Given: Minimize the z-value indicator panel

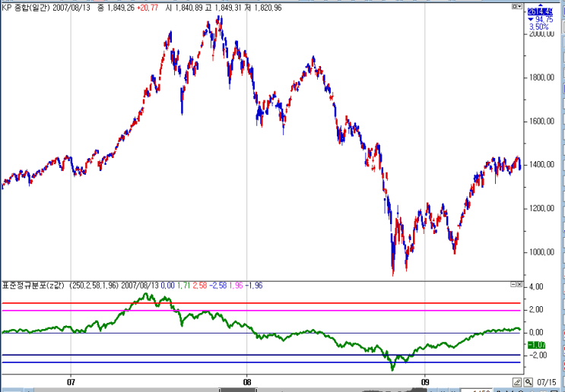Looking at the screenshot, I should pos(513,284).
